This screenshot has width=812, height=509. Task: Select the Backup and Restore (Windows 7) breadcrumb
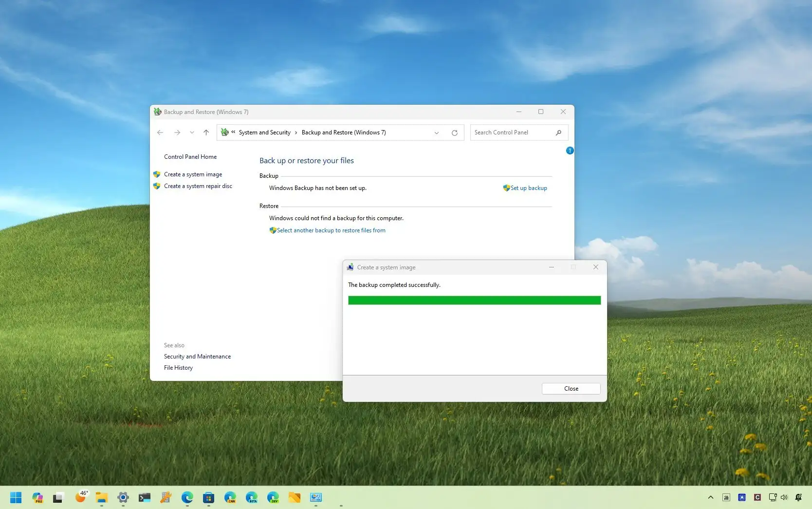point(344,132)
